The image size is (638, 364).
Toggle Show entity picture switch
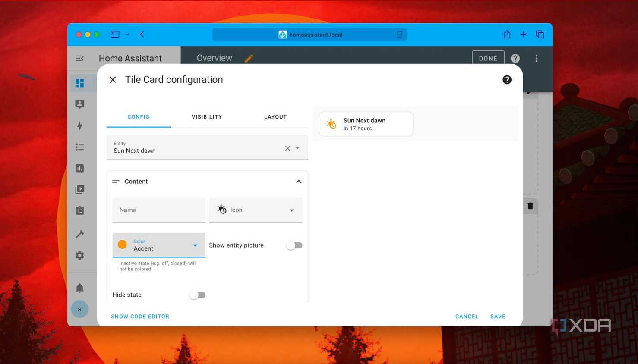pyautogui.click(x=294, y=245)
